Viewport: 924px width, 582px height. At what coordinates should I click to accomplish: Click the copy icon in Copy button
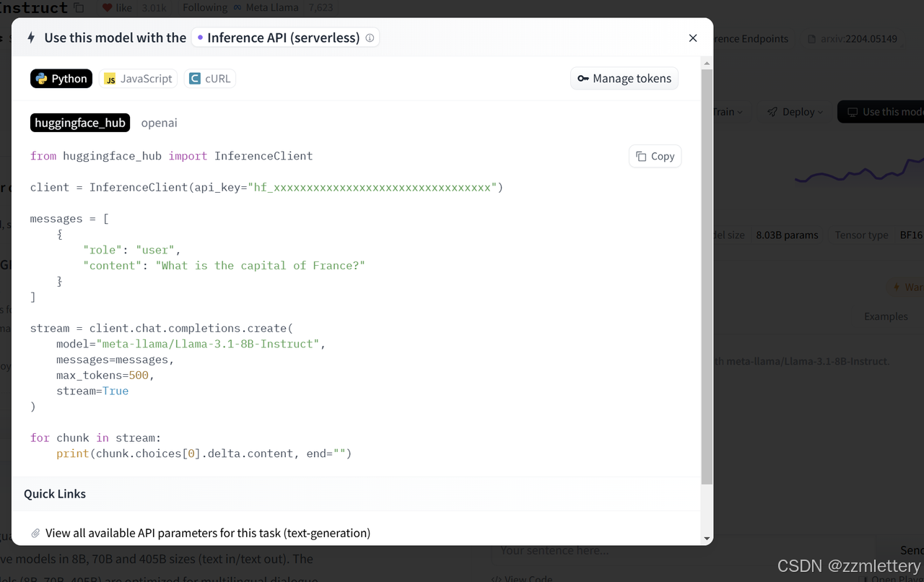pyautogui.click(x=641, y=156)
